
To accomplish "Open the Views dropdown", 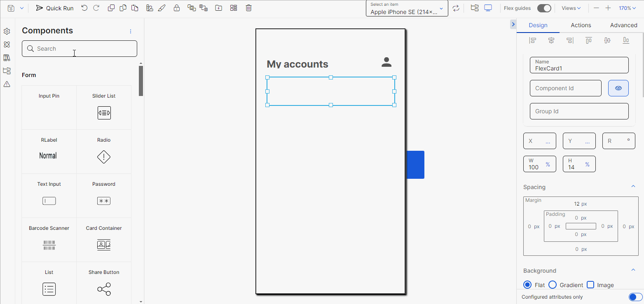I will [571, 8].
